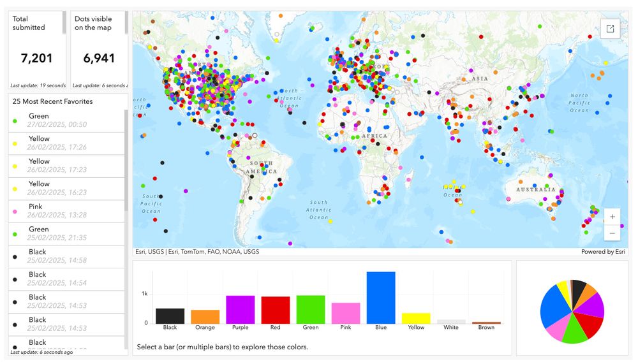Open the map in a new window icon

tap(610, 29)
